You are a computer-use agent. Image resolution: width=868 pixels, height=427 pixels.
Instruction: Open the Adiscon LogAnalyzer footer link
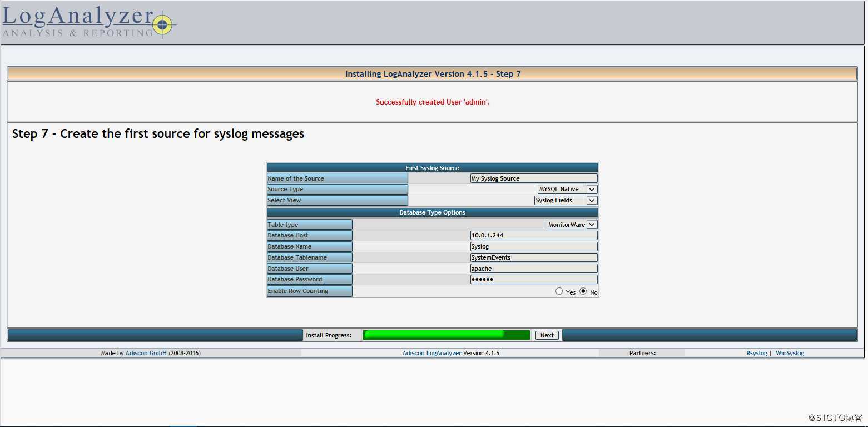[x=431, y=353]
